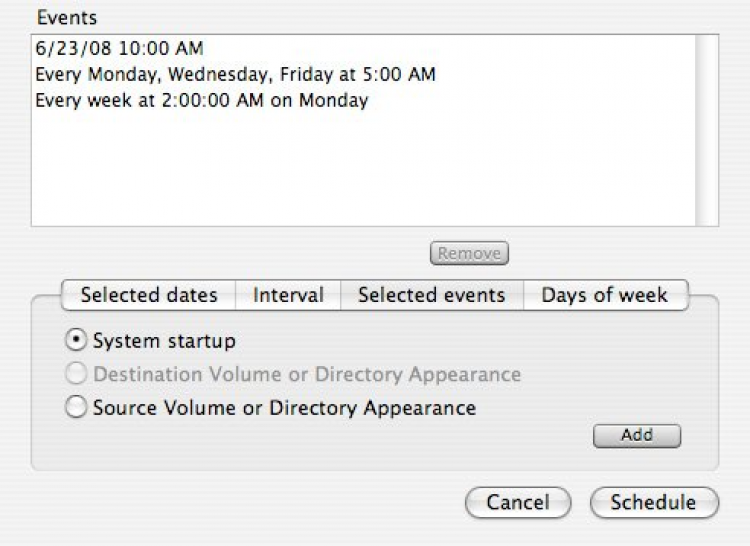Enable Source Volume or Directory Appearance radio
The height and width of the screenshot is (546, 750).
pos(75,408)
